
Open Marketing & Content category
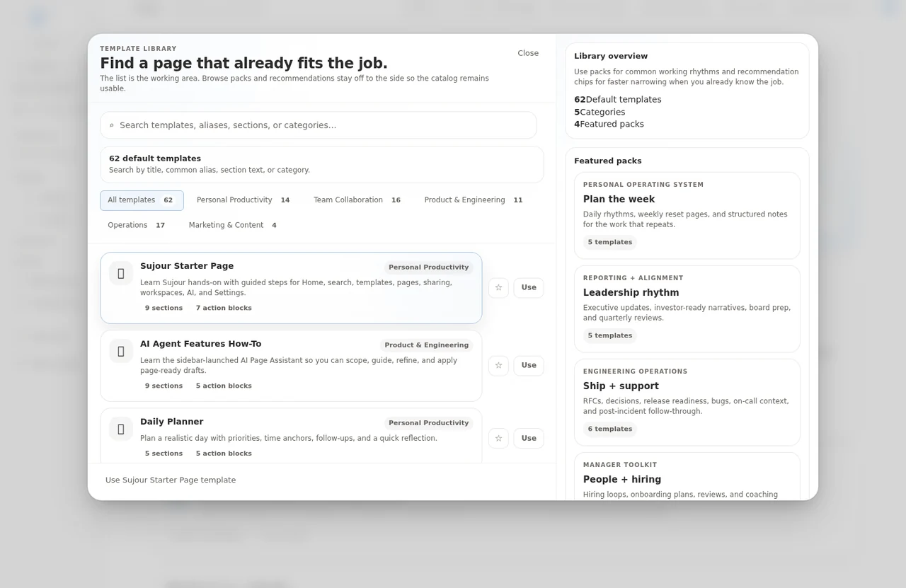click(232, 226)
